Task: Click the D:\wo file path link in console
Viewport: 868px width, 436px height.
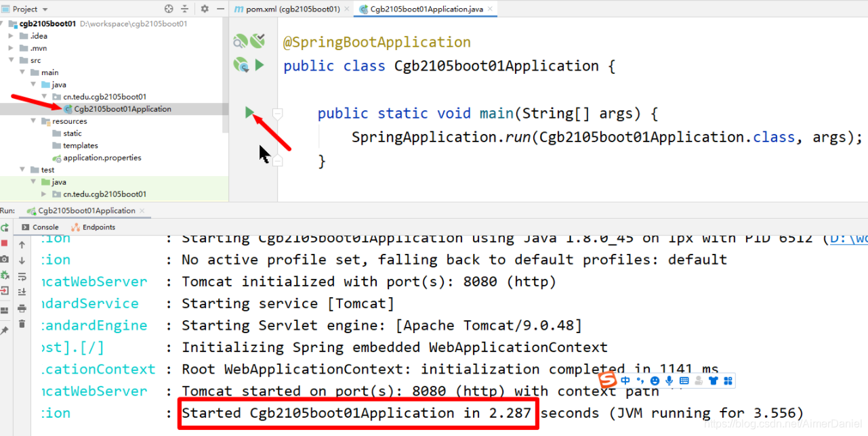Action: pos(848,238)
